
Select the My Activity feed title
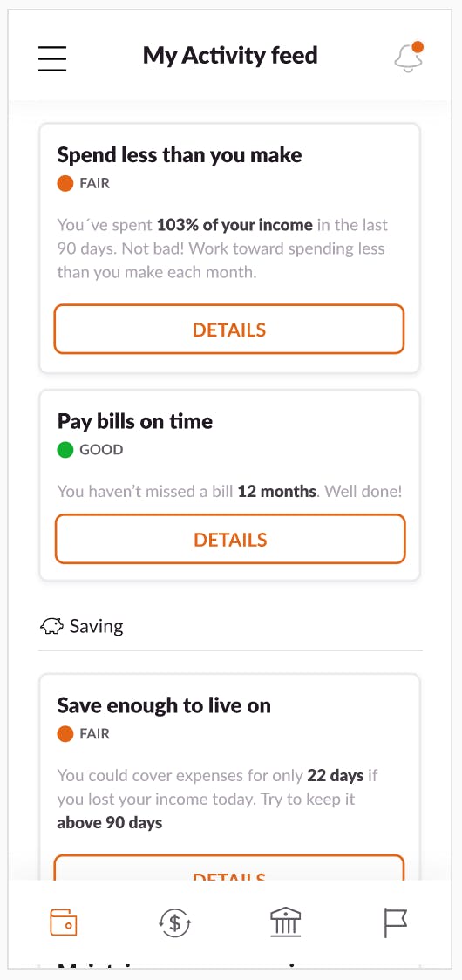coord(230,55)
